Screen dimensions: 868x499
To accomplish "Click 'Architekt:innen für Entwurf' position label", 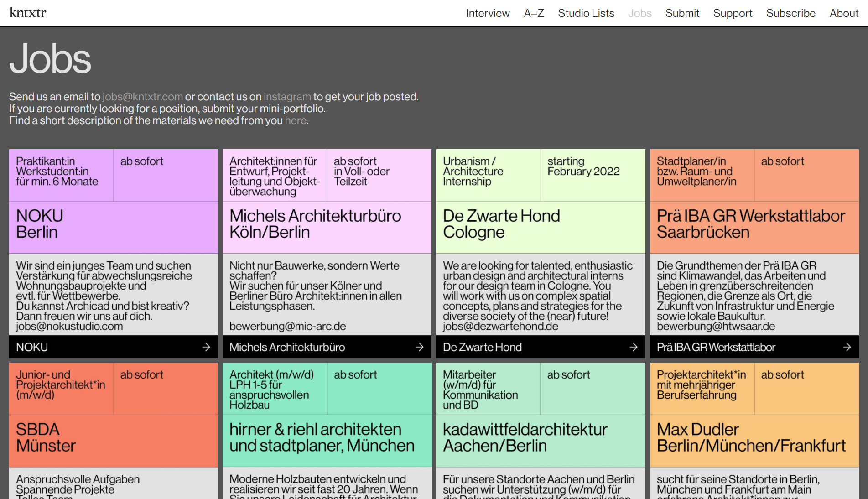I will pyautogui.click(x=275, y=177).
